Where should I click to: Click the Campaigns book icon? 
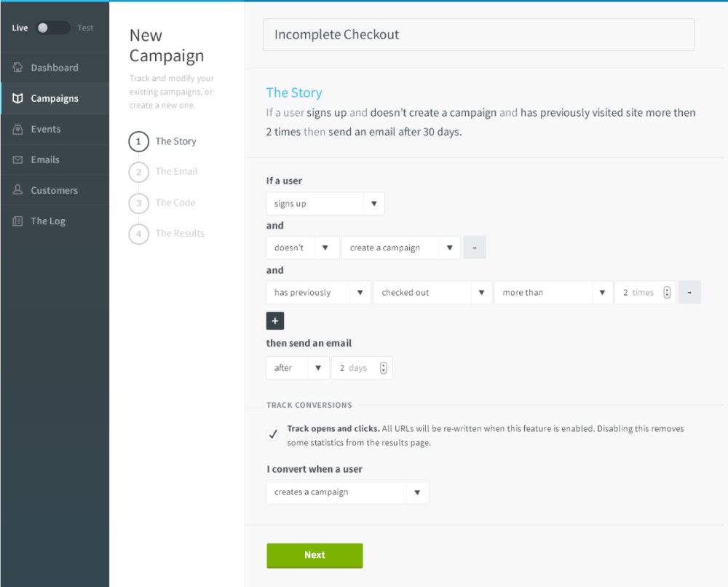[x=18, y=98]
